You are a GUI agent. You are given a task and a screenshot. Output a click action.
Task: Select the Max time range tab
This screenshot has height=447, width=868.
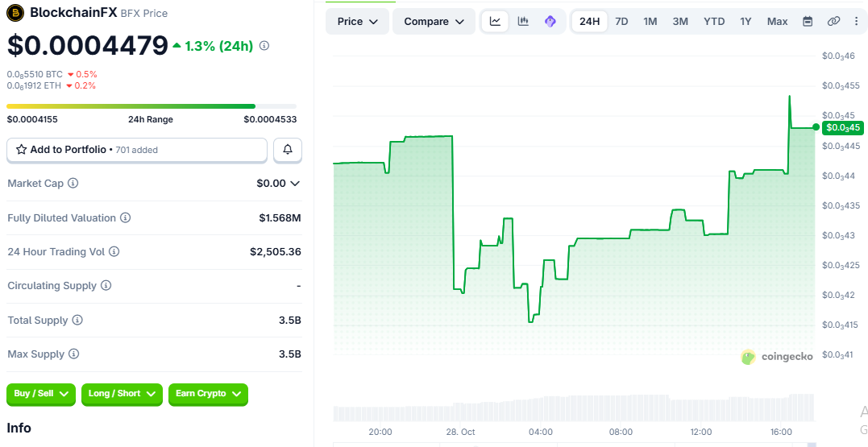777,22
